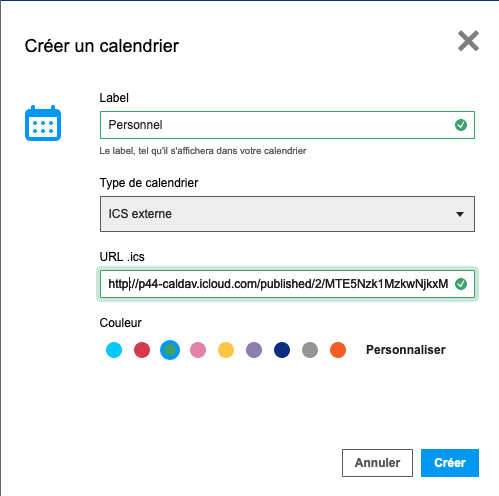Choose the red color swatch

tap(142, 350)
